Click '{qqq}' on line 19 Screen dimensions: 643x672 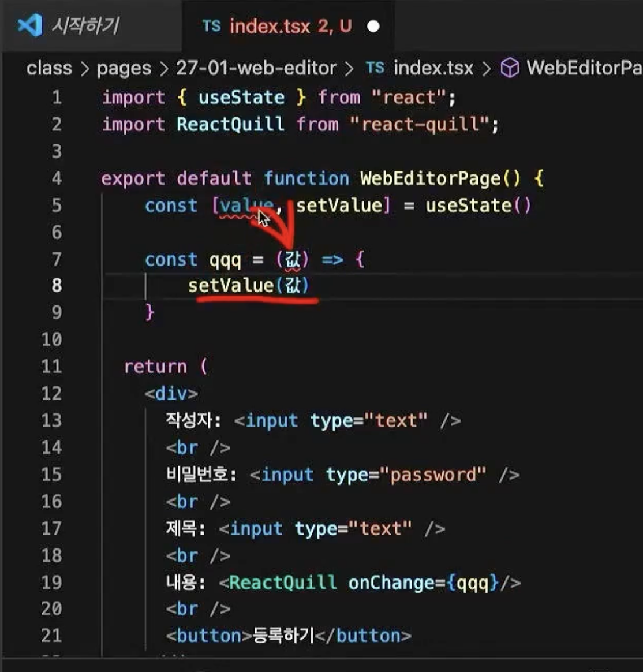tap(473, 583)
